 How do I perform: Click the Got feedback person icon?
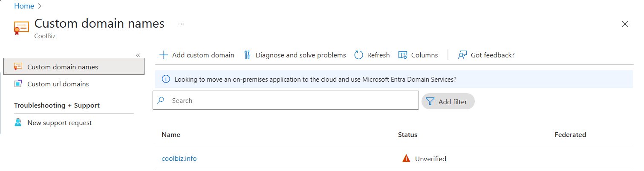click(462, 55)
